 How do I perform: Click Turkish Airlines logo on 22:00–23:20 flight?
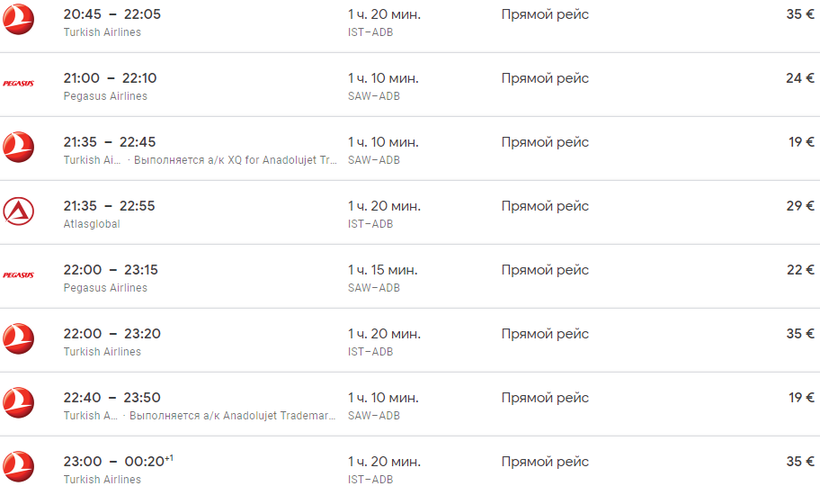pos(19,340)
